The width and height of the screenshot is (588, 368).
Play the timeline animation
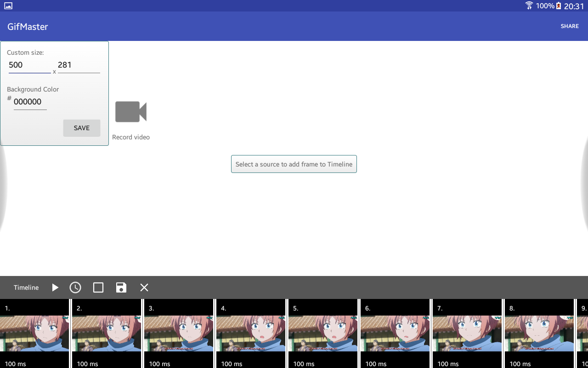[55, 287]
